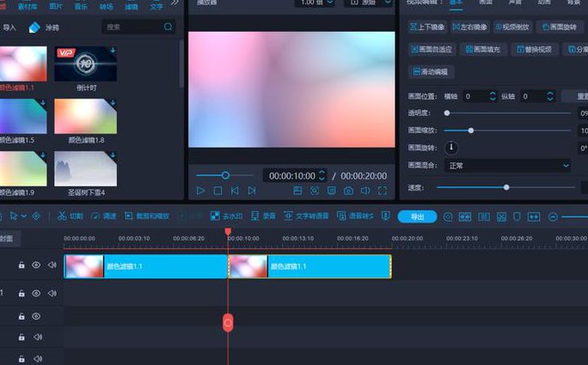Switch to the 音乐 tab
588x365 pixels.
click(81, 6)
